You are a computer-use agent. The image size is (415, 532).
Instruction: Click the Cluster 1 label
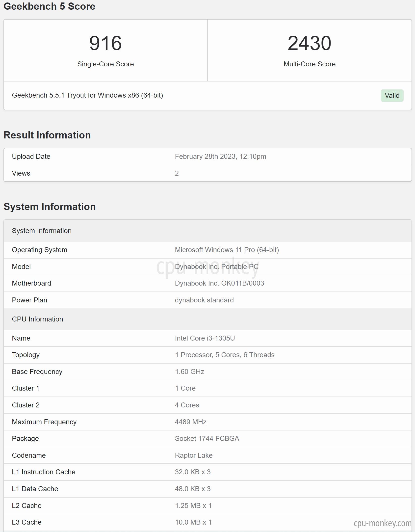click(26, 388)
